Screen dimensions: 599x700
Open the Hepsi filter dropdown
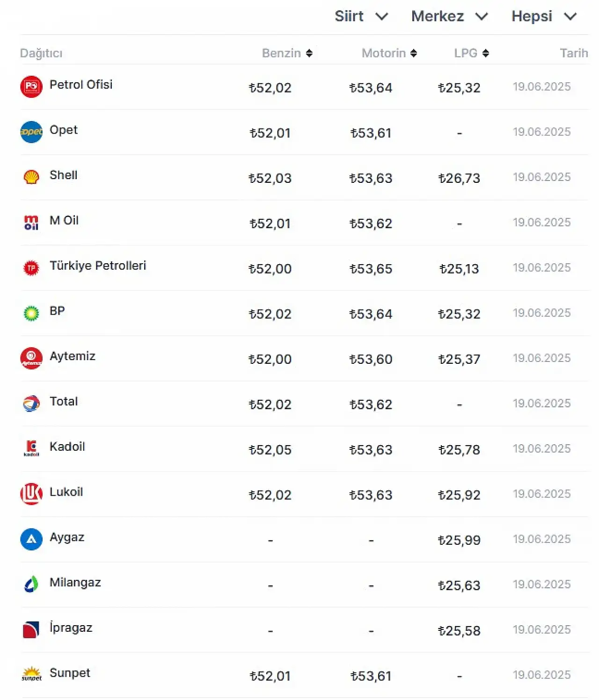pos(544,16)
